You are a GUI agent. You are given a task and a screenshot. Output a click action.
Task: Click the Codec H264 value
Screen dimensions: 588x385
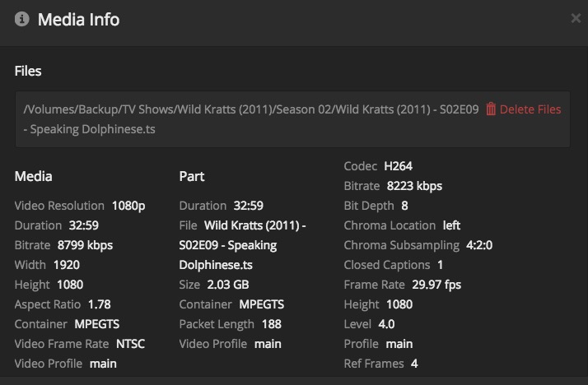398,166
